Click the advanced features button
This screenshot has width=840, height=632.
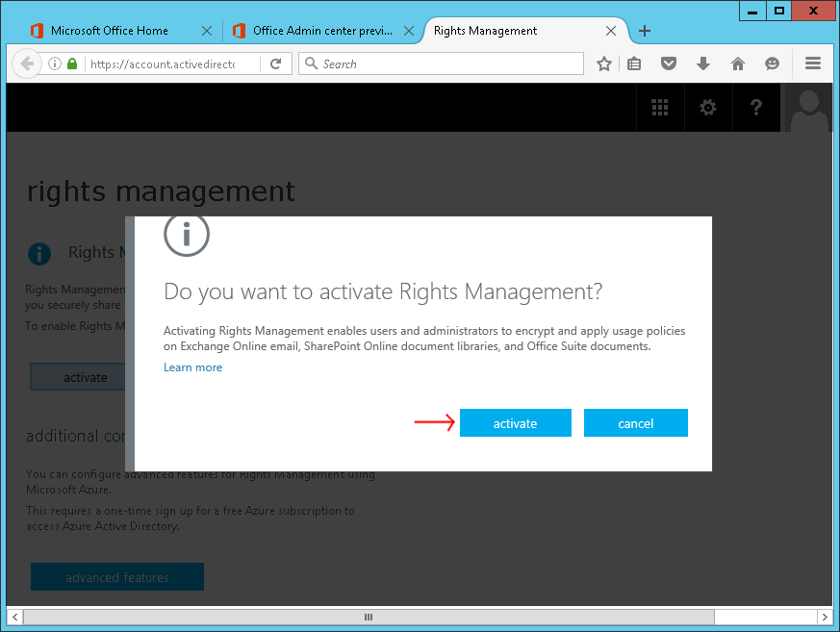117,577
